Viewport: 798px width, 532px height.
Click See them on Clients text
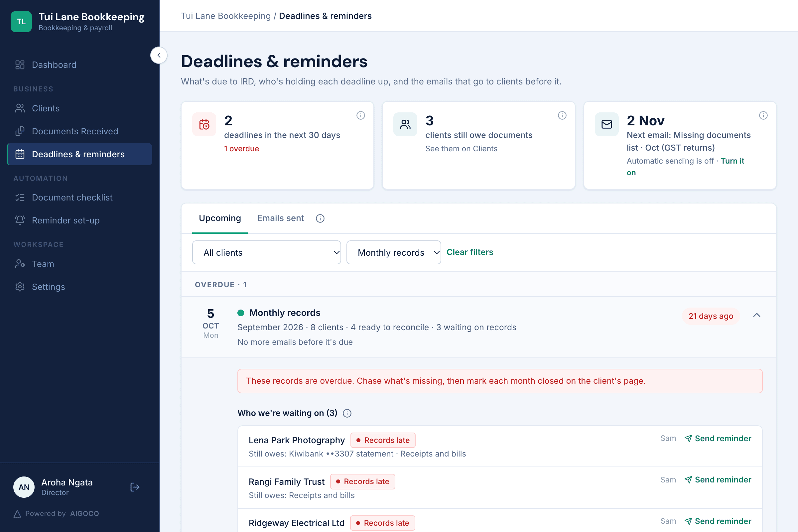point(462,149)
